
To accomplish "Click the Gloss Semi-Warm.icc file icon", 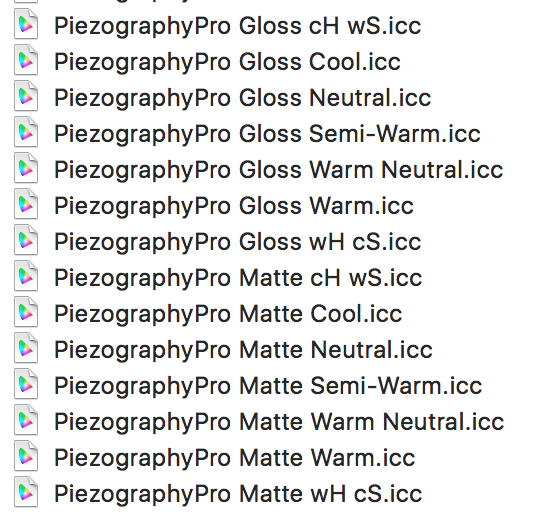I will tap(26, 132).
